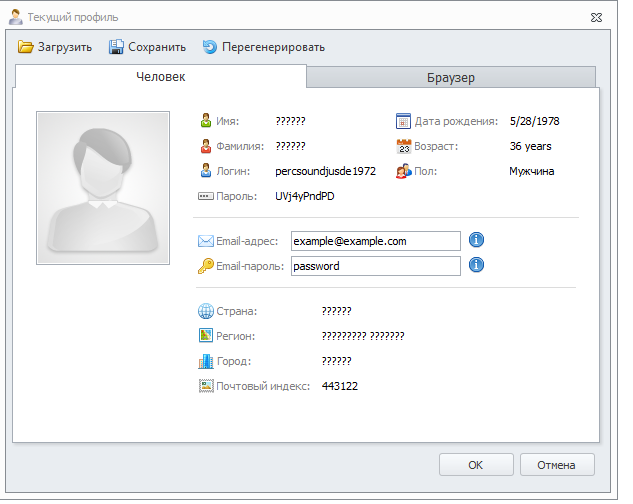This screenshot has height=504, width=633.
Task: Click the gender value Мужчина
Action: pos(532,171)
